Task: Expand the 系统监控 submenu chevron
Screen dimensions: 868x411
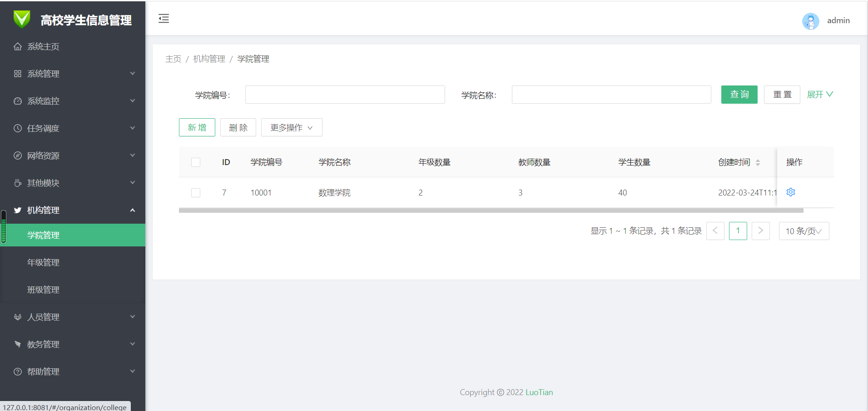Action: point(133,101)
